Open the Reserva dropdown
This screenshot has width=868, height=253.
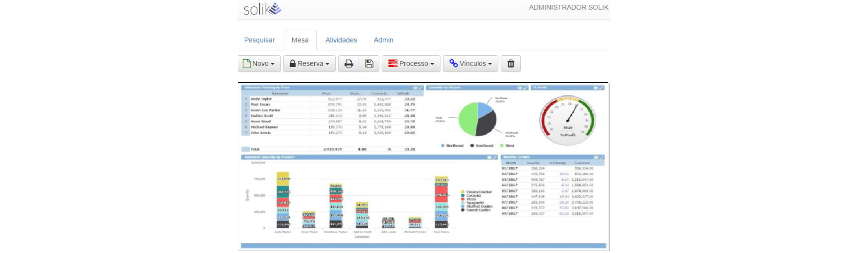pyautogui.click(x=309, y=64)
